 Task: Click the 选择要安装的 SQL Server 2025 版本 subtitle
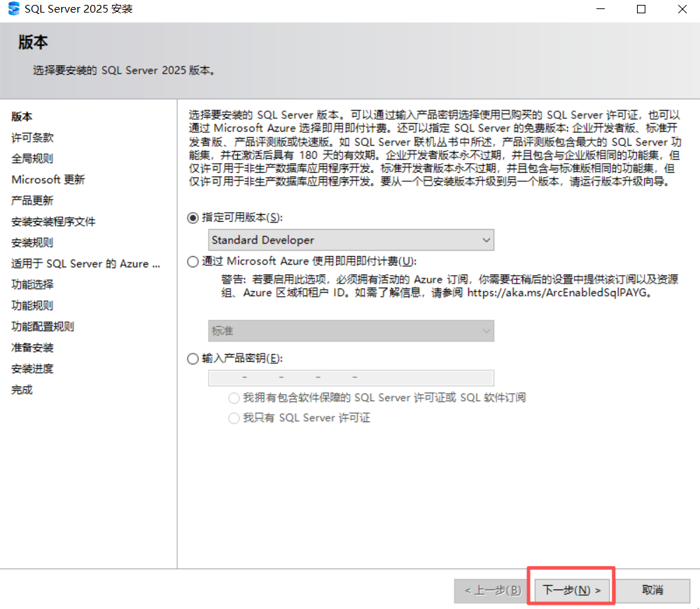[124, 71]
